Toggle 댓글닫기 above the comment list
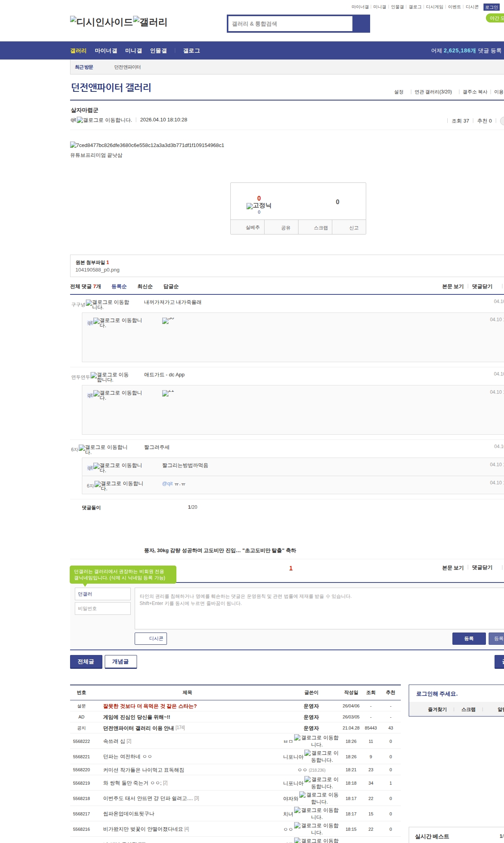The image size is (504, 843). (x=482, y=287)
